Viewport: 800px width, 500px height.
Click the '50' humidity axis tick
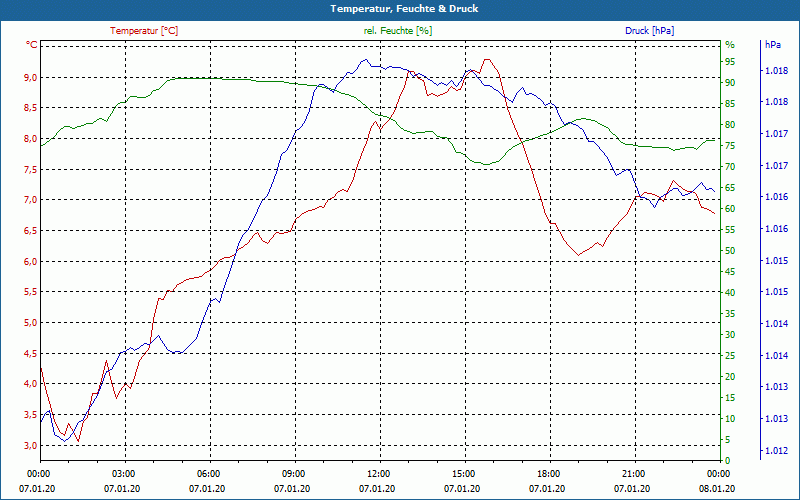pos(730,251)
